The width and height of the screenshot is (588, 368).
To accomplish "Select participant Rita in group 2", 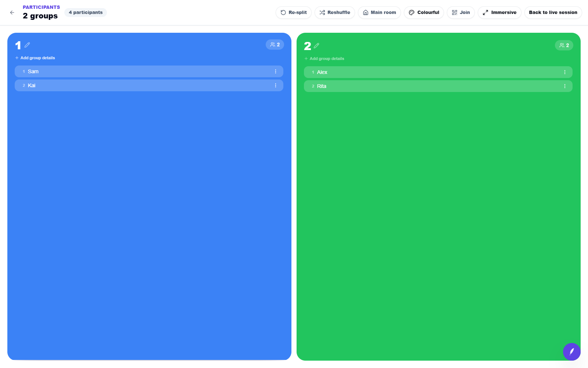I will click(438, 86).
